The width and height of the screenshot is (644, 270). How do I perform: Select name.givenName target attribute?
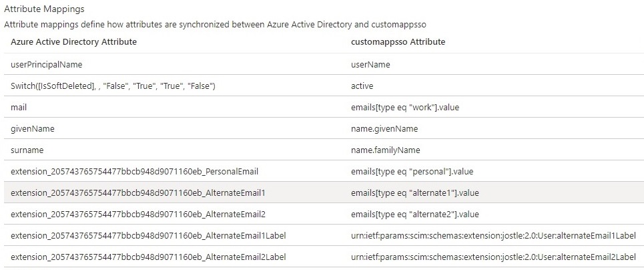click(384, 129)
